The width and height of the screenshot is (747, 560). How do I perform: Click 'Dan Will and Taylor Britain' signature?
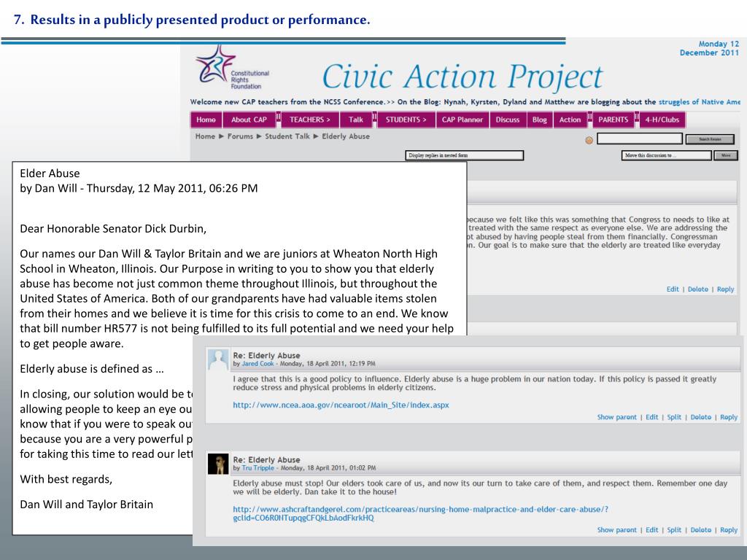pyautogui.click(x=86, y=505)
